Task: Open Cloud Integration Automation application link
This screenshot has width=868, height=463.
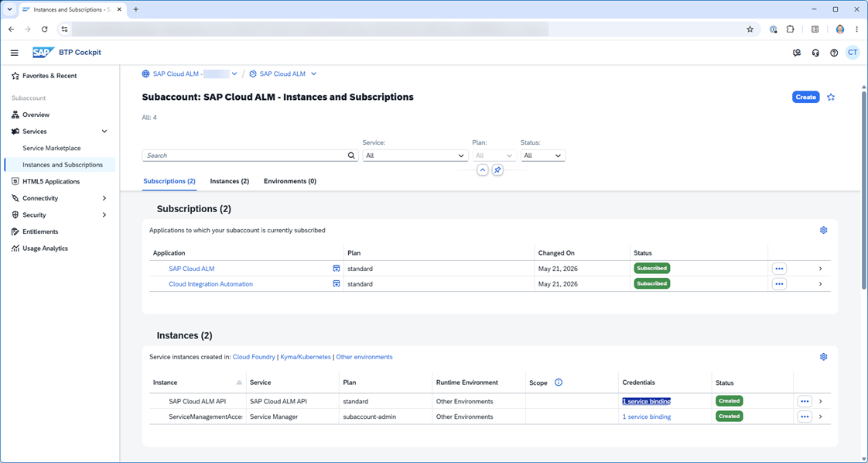Action: 210,283
